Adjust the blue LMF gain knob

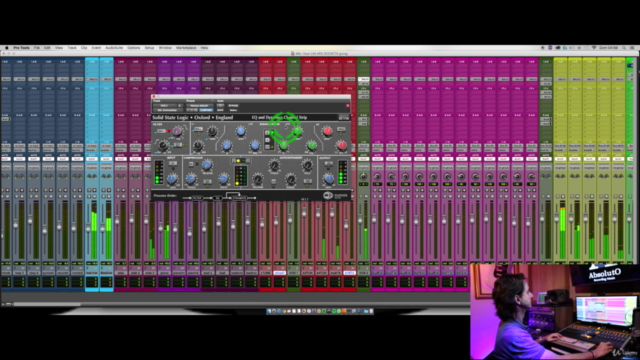point(241,131)
